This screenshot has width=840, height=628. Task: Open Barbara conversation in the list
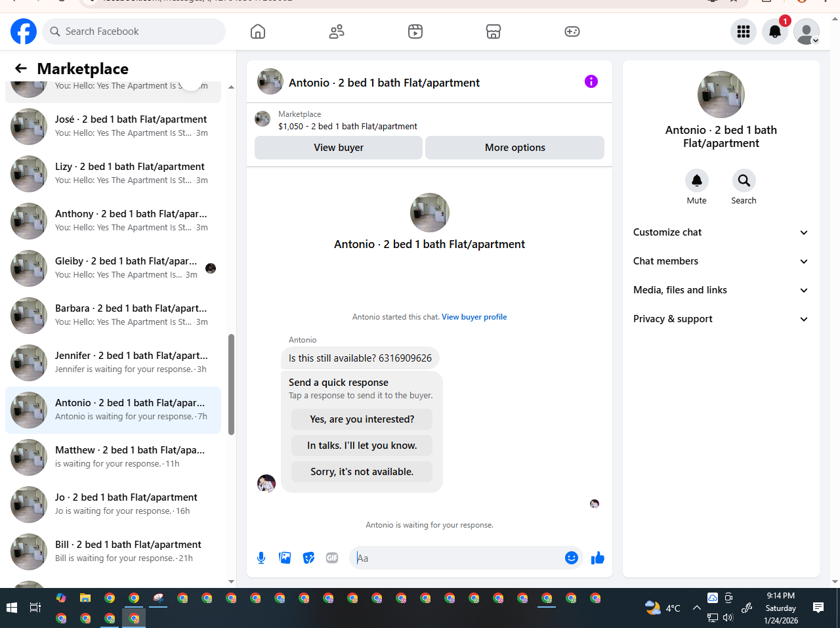click(x=113, y=315)
